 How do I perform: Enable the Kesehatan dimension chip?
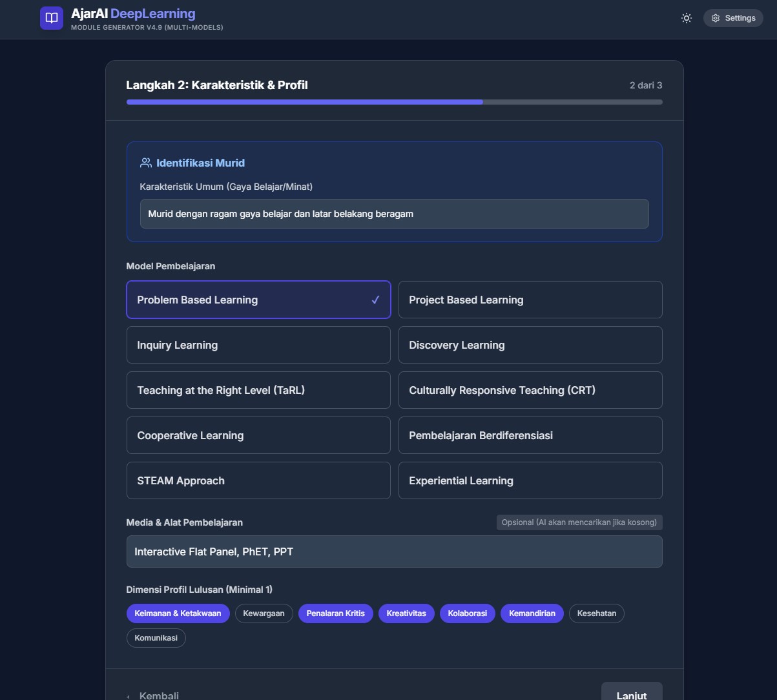(x=596, y=613)
